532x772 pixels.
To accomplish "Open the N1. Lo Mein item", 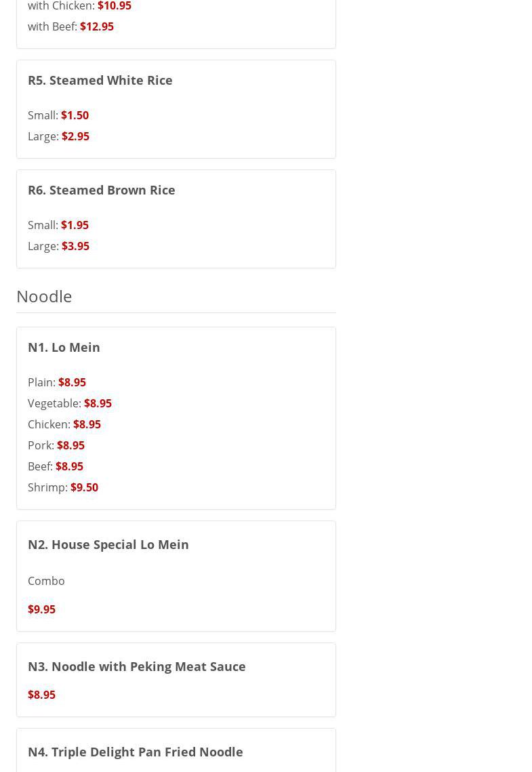I will [x=64, y=347].
